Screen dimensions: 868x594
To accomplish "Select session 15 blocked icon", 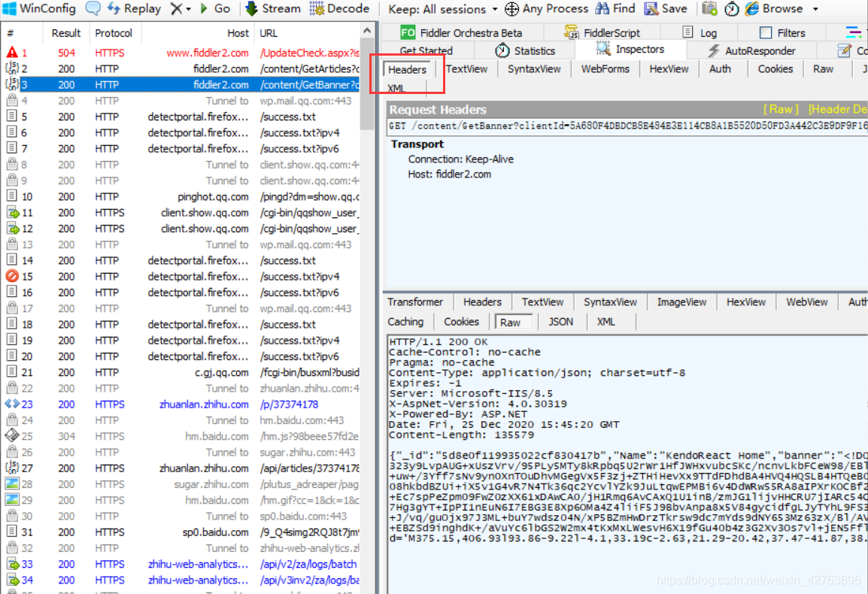I will coord(11,276).
